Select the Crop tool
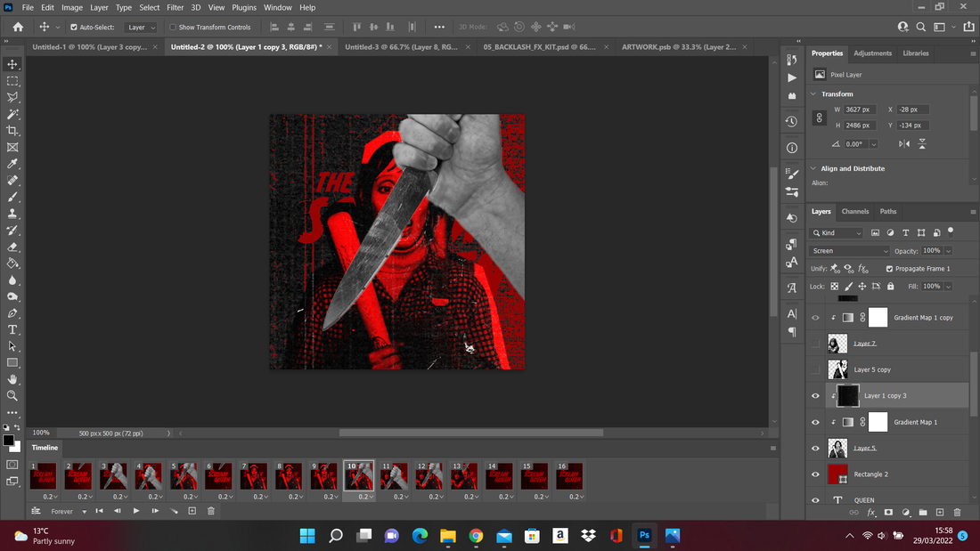 12,131
